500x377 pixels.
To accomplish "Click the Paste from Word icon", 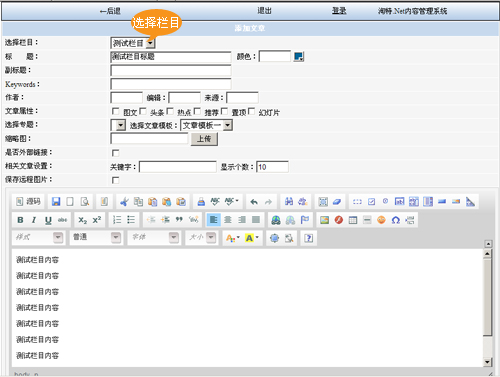I will tap(181, 201).
